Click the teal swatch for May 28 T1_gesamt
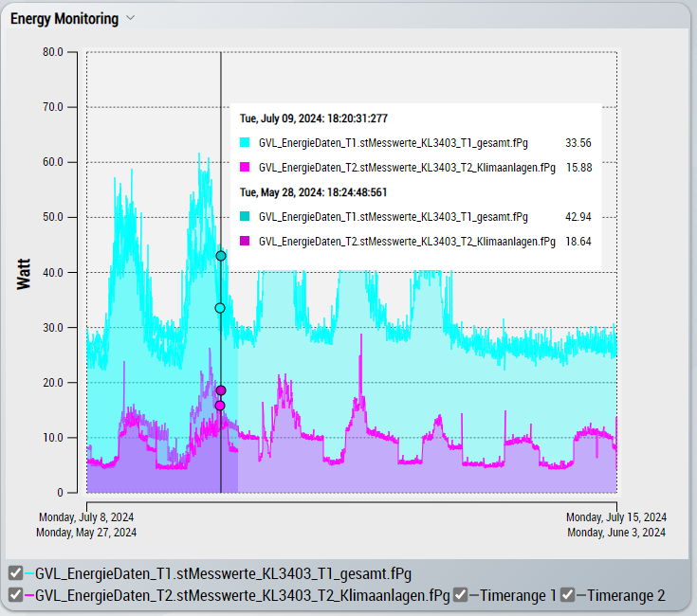 click(245, 217)
